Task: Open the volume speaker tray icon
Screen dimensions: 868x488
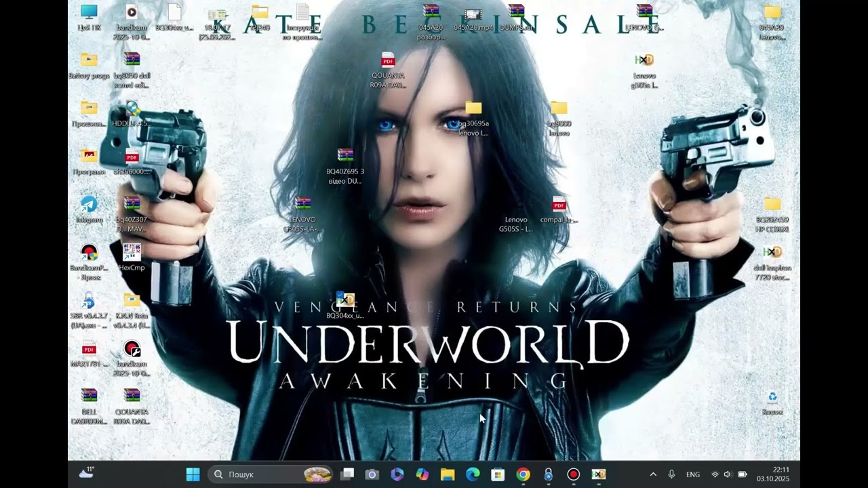Action: click(x=728, y=474)
